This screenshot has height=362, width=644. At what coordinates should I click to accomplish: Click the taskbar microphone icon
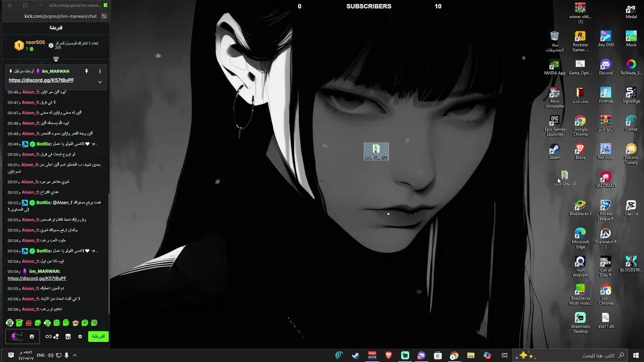(66, 355)
